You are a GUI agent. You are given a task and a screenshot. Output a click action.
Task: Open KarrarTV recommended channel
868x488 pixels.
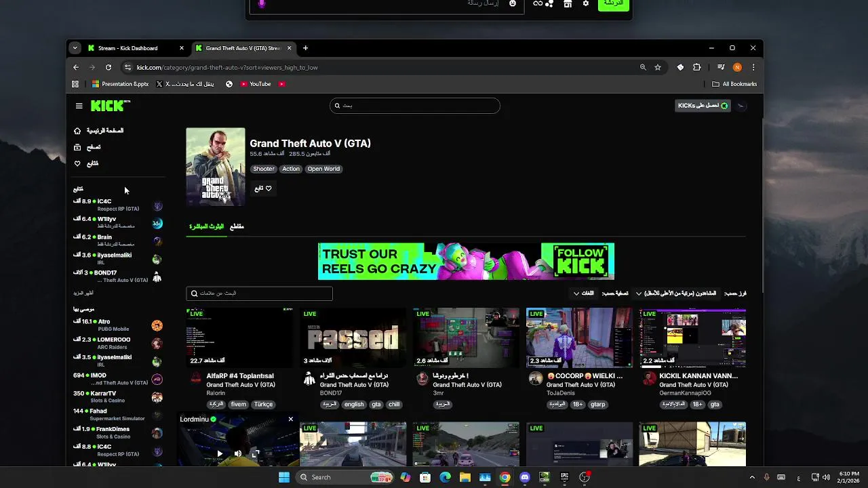click(x=118, y=396)
